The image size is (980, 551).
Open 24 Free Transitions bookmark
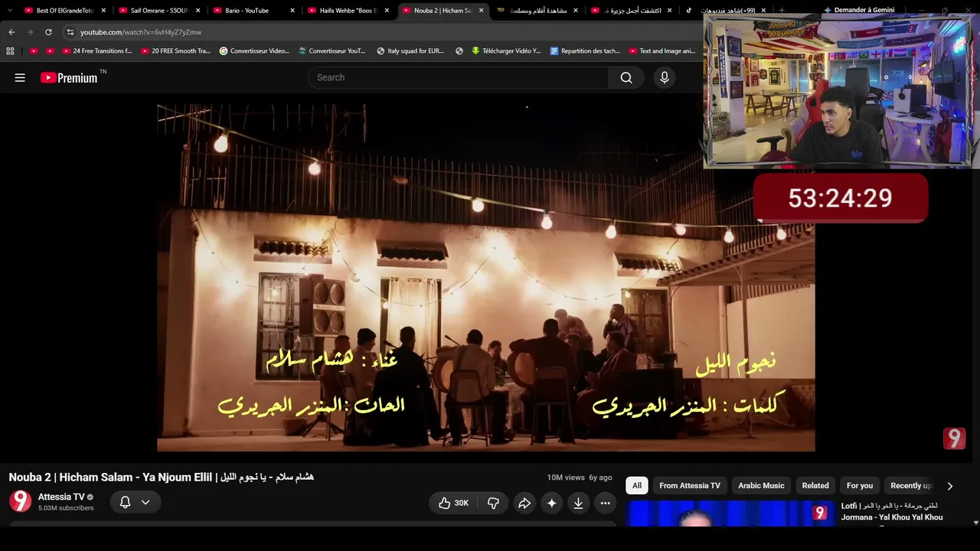(97, 51)
